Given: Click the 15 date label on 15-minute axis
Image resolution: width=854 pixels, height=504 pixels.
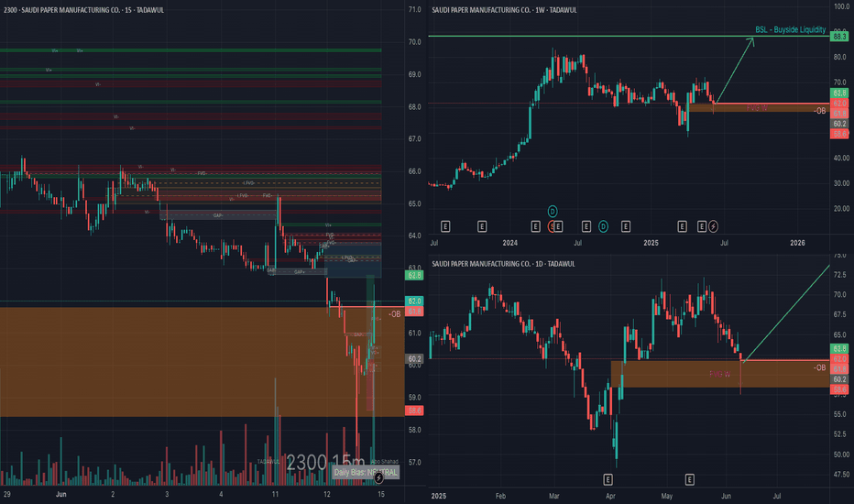Looking at the screenshot, I should point(381,494).
